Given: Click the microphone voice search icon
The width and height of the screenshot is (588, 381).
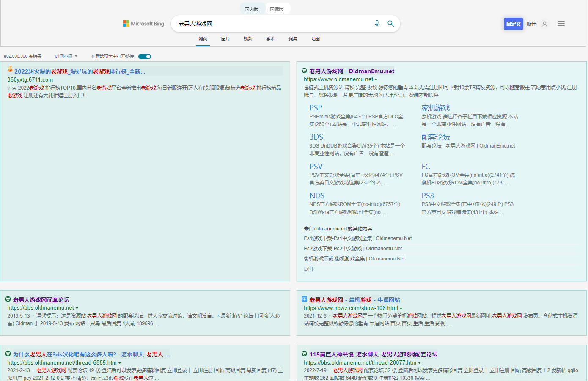Looking at the screenshot, I should click(377, 24).
